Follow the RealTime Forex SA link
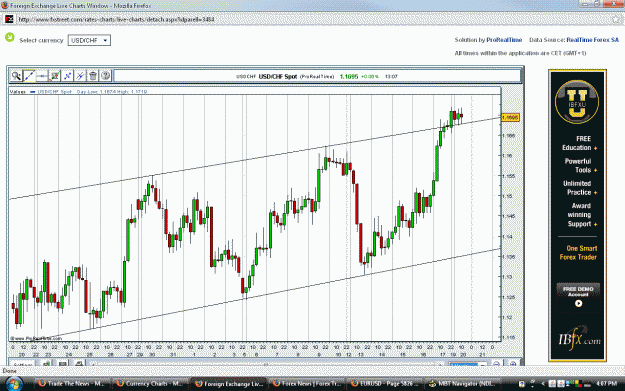Screen dimensions: 625x391 coord(592,40)
